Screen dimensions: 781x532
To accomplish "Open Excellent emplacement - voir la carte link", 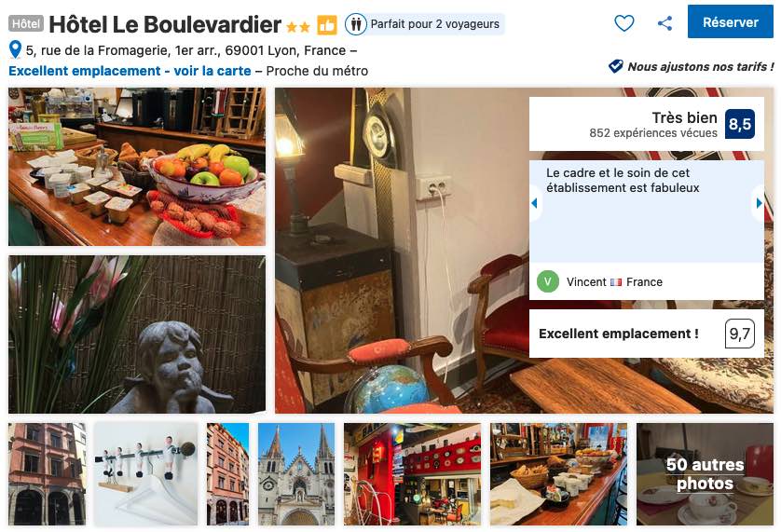I will 130,71.
